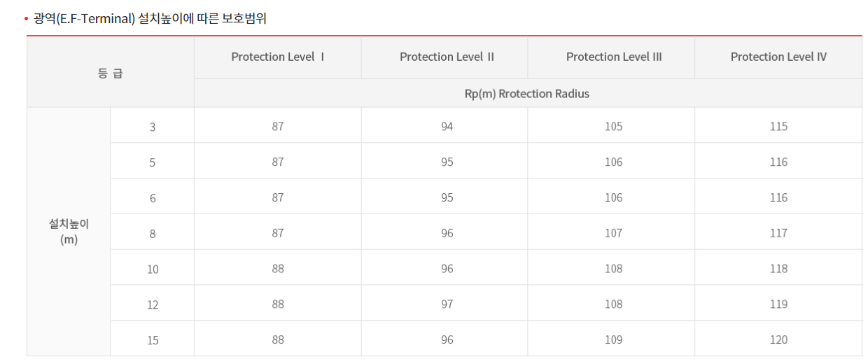Viewport: 868px width, 364px height.
Task: Select the cell with value 94
Action: (x=447, y=127)
